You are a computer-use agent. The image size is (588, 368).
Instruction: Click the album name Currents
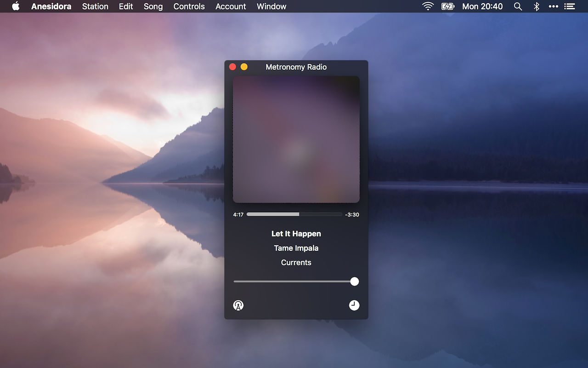pos(296,263)
